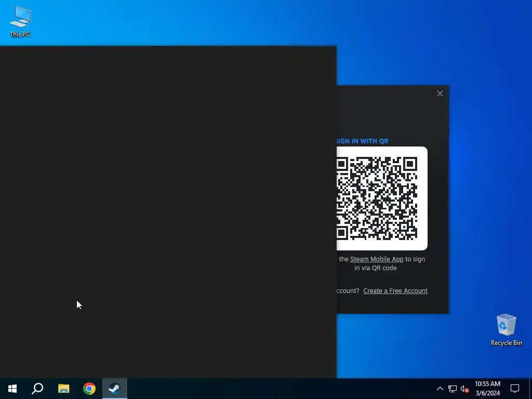
Task: Open the notification center icon
Action: (515, 389)
